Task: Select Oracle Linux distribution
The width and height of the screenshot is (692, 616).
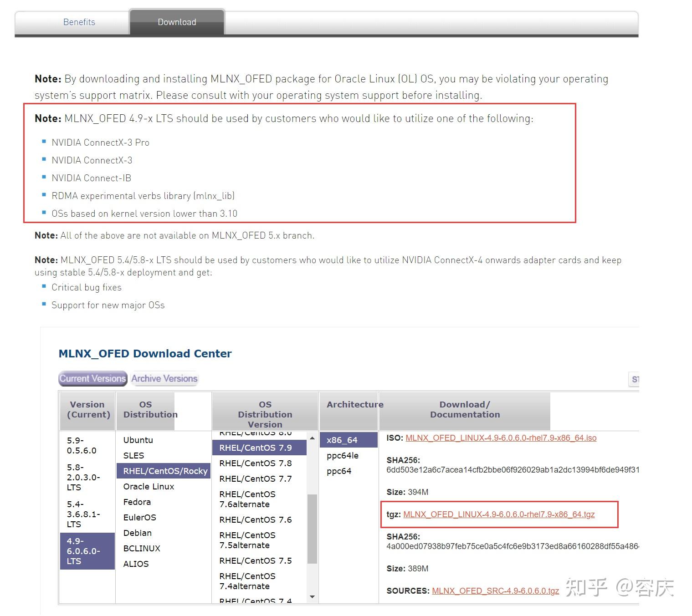Action: [148, 486]
